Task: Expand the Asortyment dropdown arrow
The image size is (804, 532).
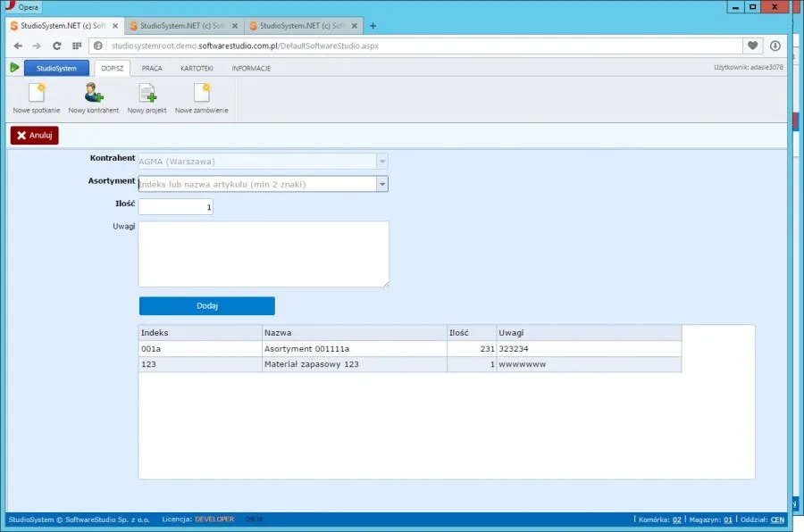Action: (382, 184)
